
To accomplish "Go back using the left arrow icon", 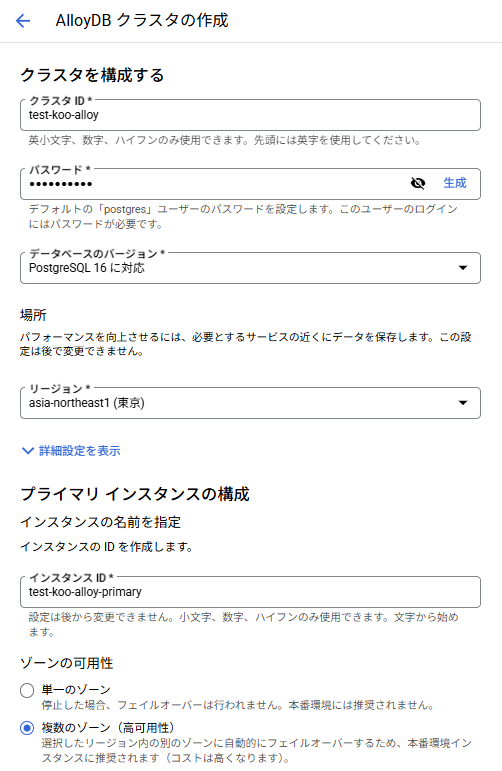I will [23, 21].
